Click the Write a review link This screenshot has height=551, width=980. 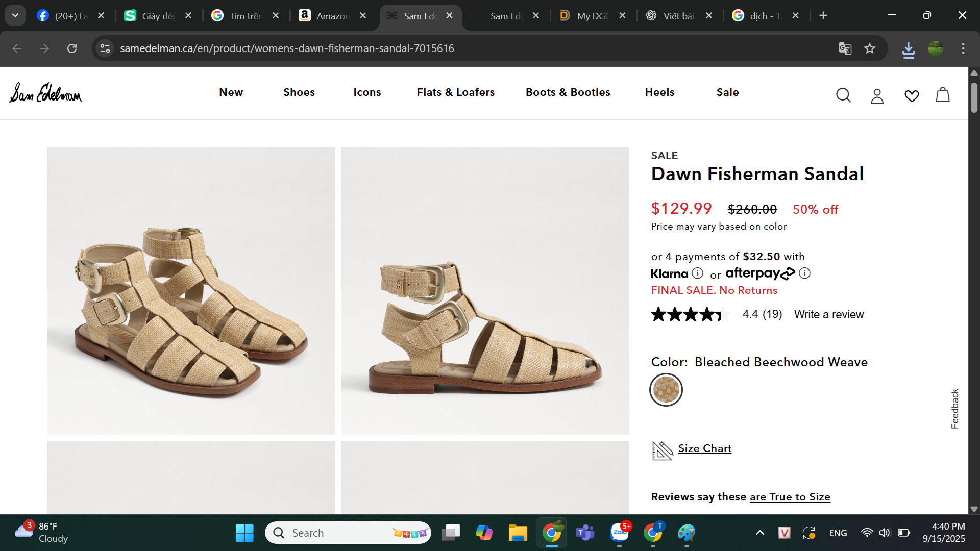(829, 314)
